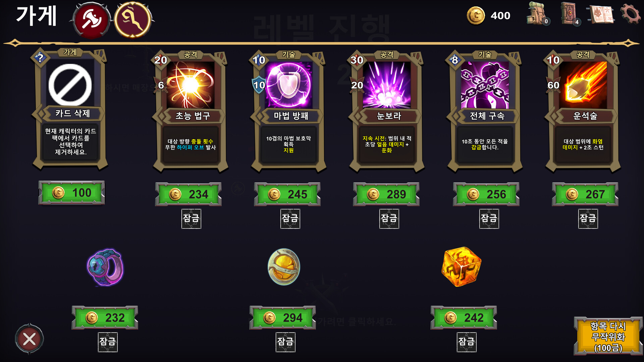Reroll shop items for 100 gold
Viewport: 644px width, 362px height.
pos(608,336)
